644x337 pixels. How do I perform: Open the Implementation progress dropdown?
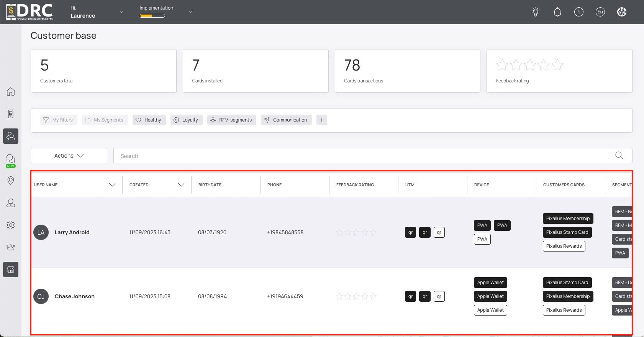190,12
